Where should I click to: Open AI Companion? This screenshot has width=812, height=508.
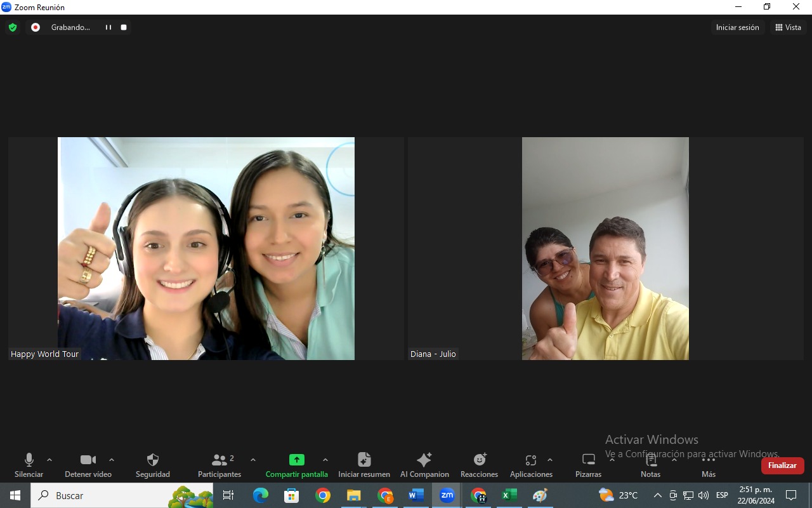coord(424,465)
